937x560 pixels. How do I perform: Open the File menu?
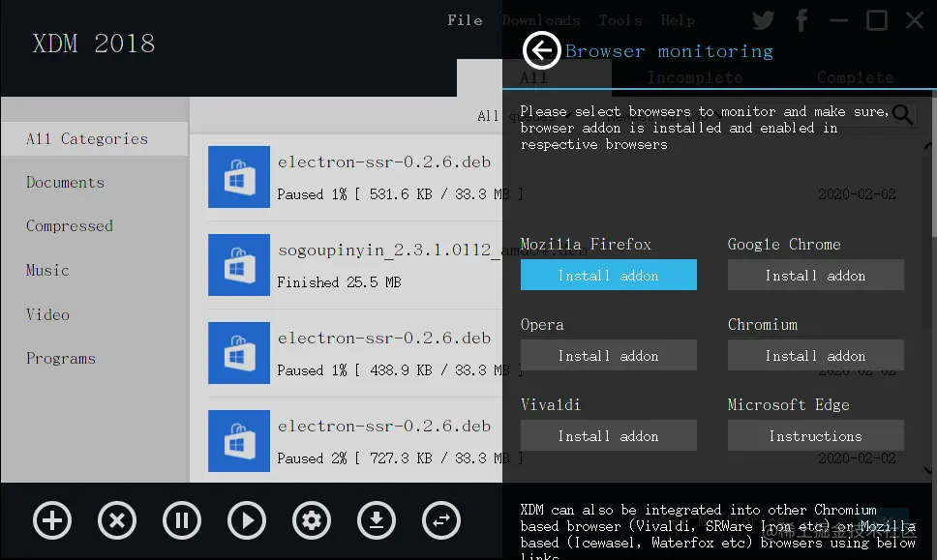tap(466, 19)
